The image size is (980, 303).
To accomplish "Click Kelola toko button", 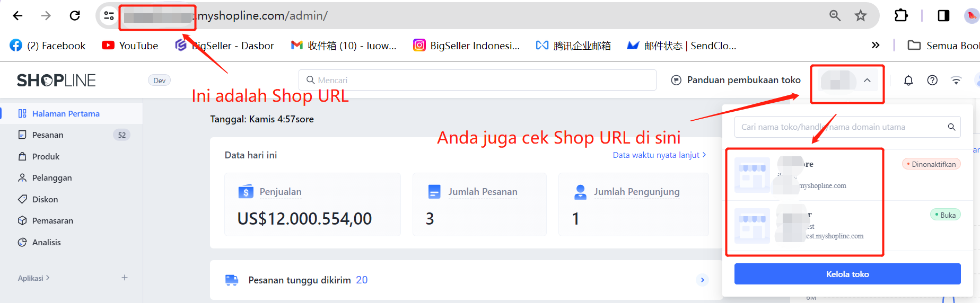I will coord(847,274).
